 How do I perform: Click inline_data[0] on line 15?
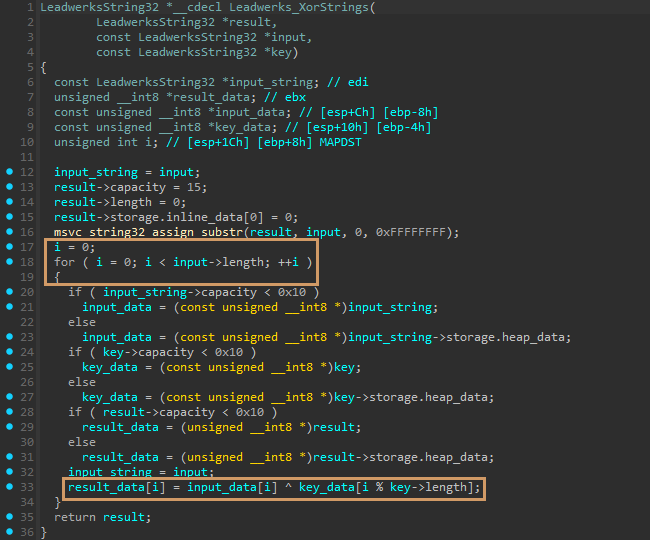[x=215, y=217]
